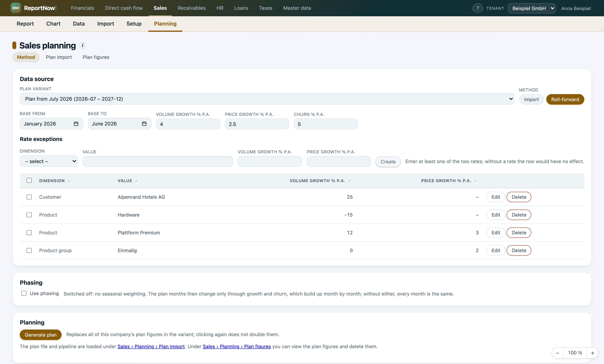Switch to the Setup tab
Image resolution: width=604 pixels, height=364 pixels.
134,24
